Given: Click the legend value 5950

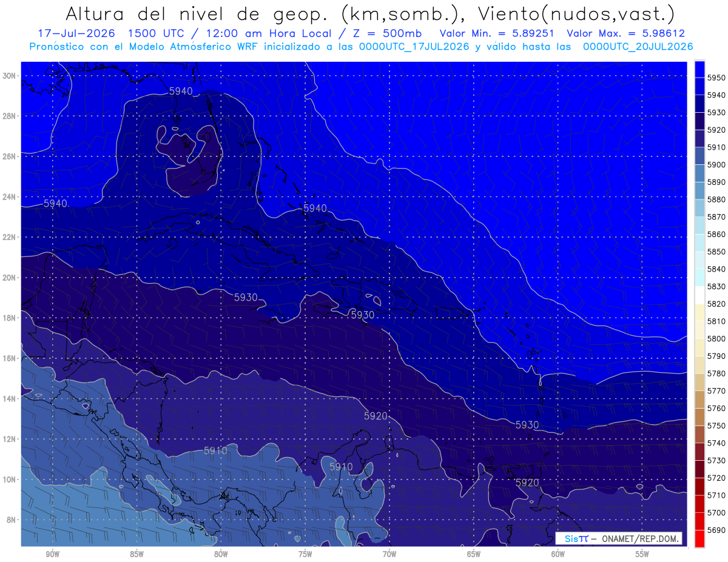Looking at the screenshot, I should pos(716,78).
